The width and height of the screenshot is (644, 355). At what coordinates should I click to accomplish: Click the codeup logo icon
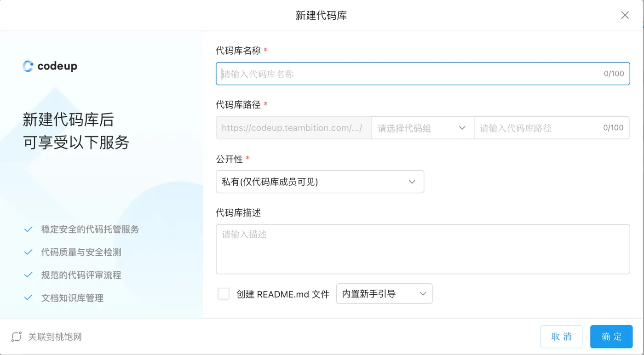[28, 66]
